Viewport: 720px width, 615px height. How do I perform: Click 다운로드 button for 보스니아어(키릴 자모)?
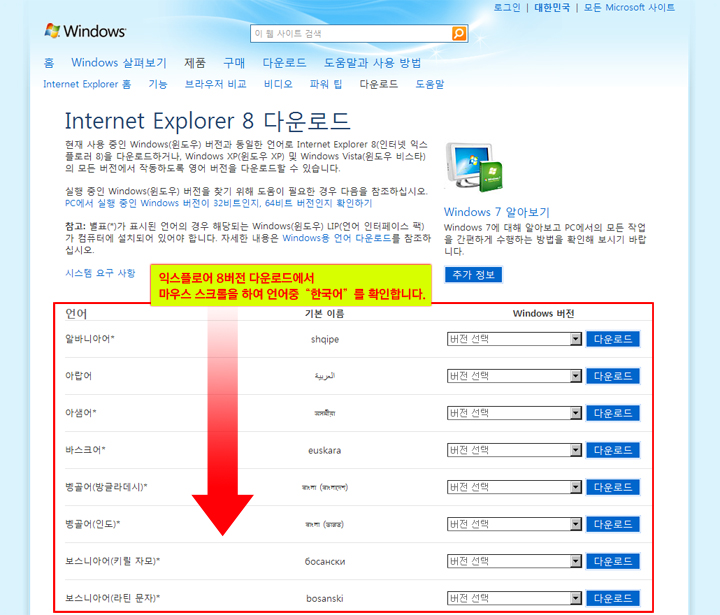point(613,561)
